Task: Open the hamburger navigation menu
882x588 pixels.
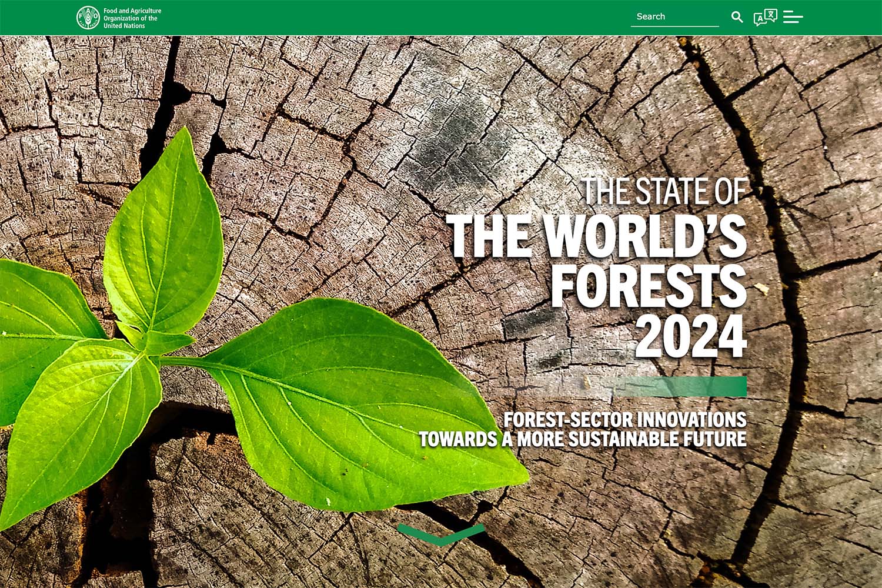Action: click(x=793, y=17)
